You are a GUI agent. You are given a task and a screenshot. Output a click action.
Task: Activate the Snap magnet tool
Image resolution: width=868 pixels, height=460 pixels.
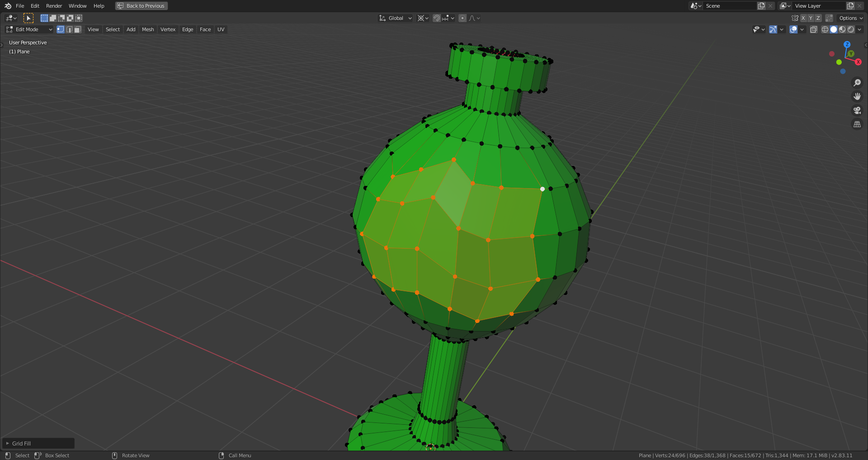point(436,18)
